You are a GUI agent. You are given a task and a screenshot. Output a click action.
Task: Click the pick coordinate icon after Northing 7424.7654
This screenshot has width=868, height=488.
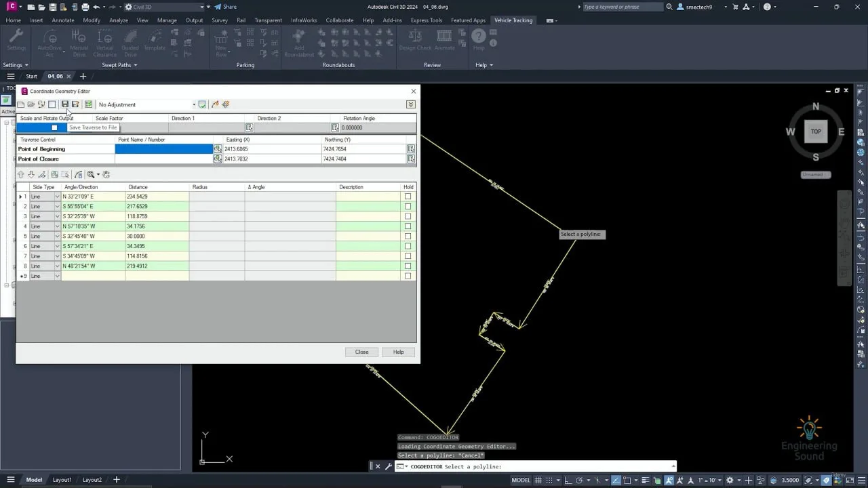(410, 149)
